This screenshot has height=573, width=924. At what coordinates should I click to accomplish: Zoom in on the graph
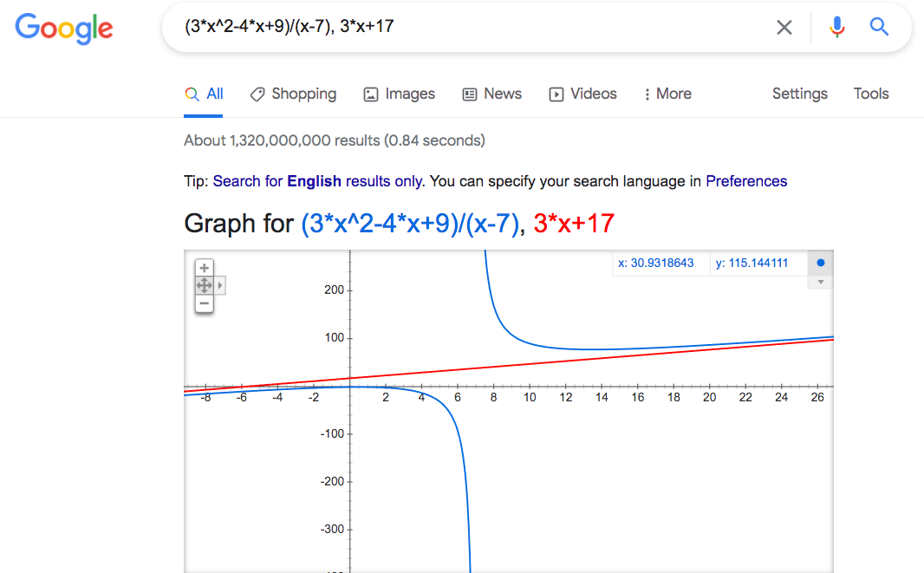(205, 268)
